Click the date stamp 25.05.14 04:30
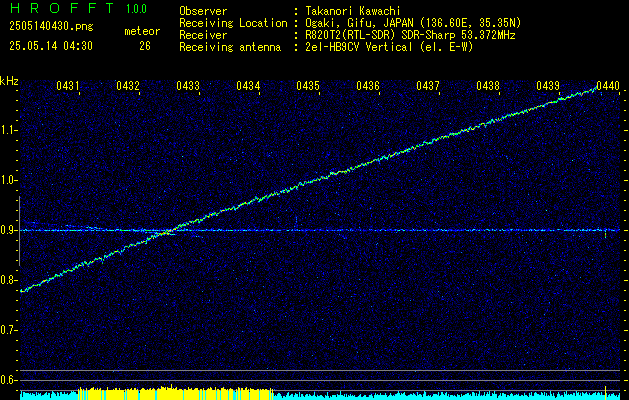Screen dimensions: 629x400 (x=51, y=46)
